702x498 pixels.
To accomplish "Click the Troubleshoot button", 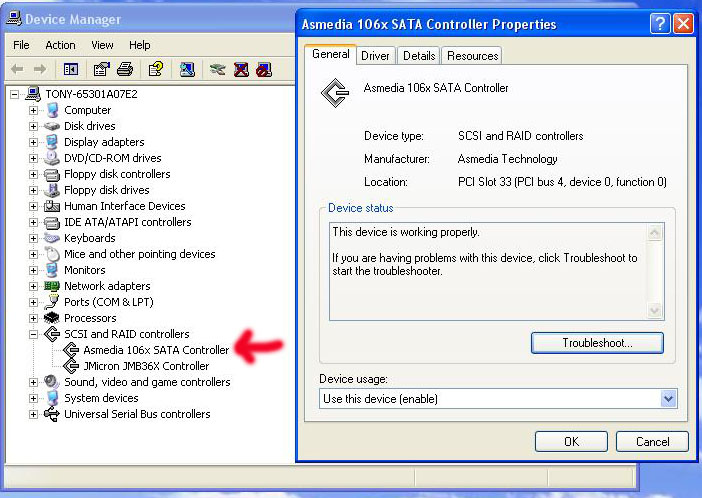I will [x=597, y=343].
